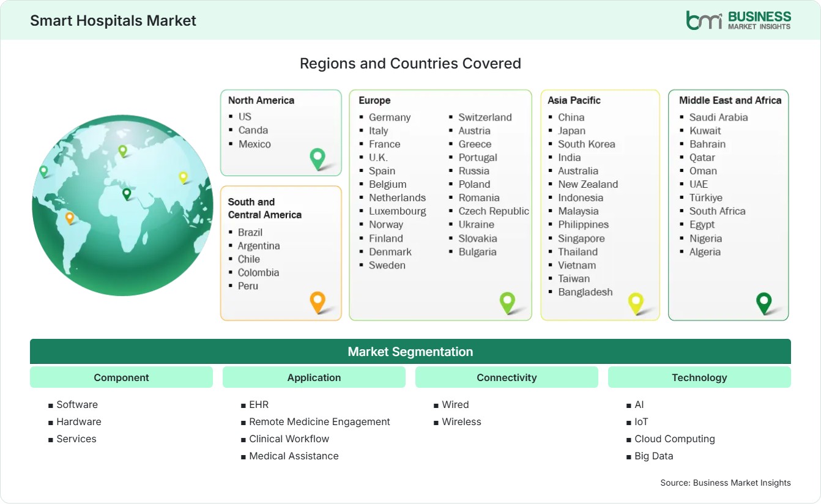Click Mexico in North America list
Viewport: 821px width, 504px height.
254,144
